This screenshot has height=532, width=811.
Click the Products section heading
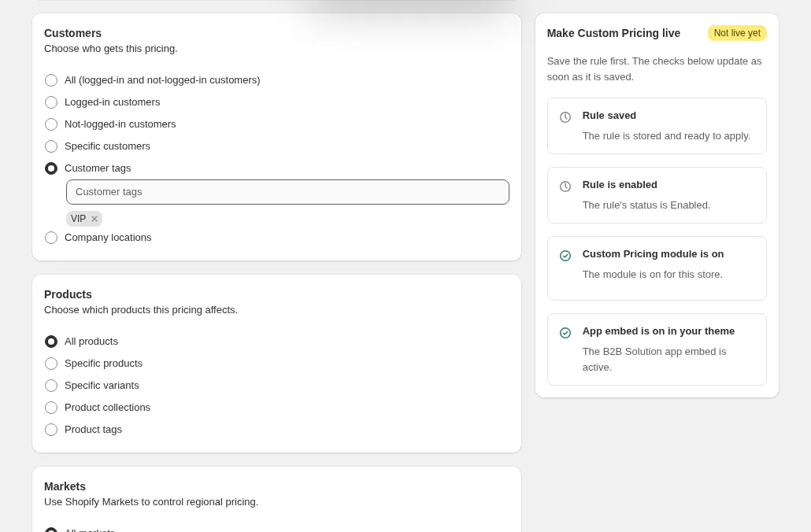[68, 294]
